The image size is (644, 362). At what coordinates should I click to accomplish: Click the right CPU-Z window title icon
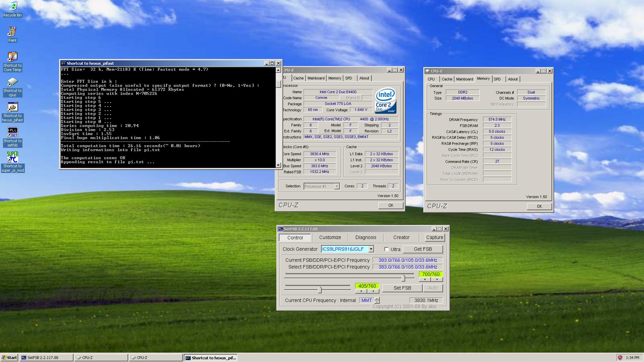tap(427, 71)
